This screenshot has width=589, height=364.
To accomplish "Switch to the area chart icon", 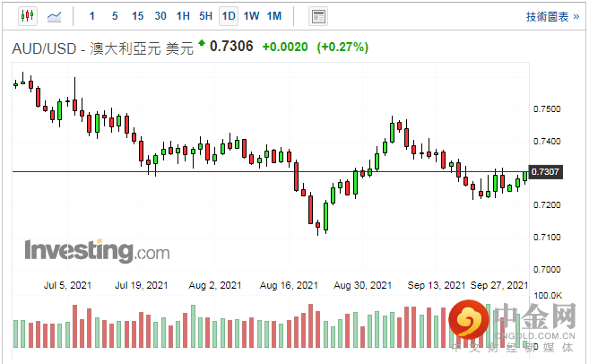I will click(x=55, y=16).
